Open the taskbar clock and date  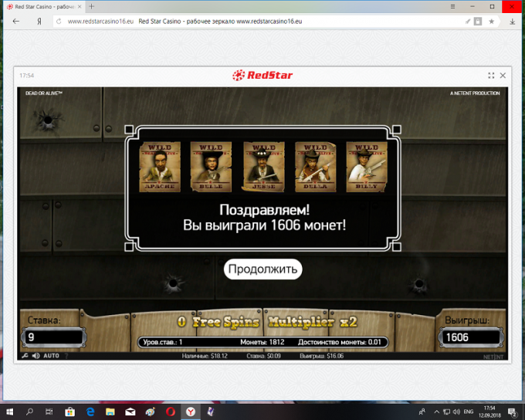pyautogui.click(x=489, y=412)
